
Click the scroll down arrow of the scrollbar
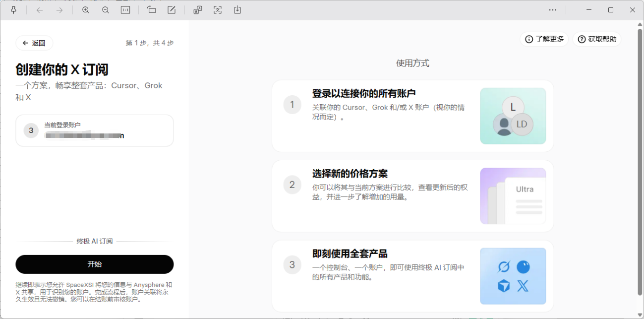pyautogui.click(x=640, y=315)
